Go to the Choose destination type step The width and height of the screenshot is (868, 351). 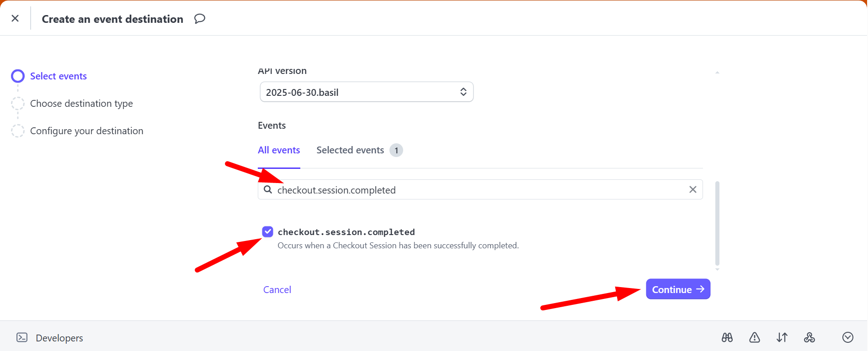tap(81, 104)
